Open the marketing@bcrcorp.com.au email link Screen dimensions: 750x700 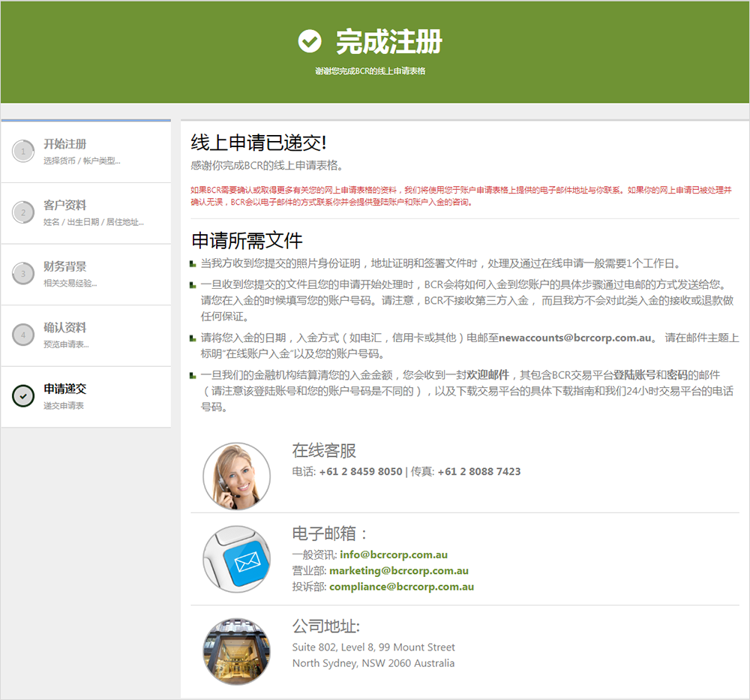point(399,571)
